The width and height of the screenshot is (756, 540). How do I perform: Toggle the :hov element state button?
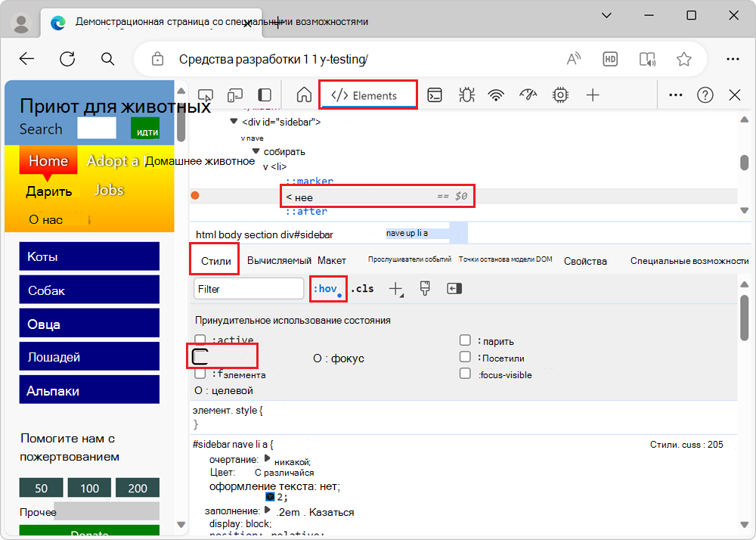click(x=328, y=289)
